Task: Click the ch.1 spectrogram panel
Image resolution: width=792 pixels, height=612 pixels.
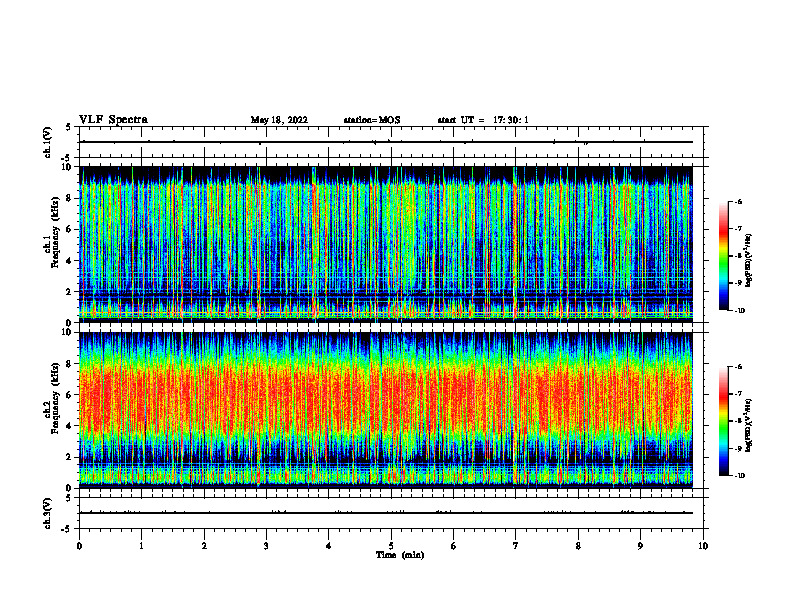Action: pyautogui.click(x=386, y=244)
